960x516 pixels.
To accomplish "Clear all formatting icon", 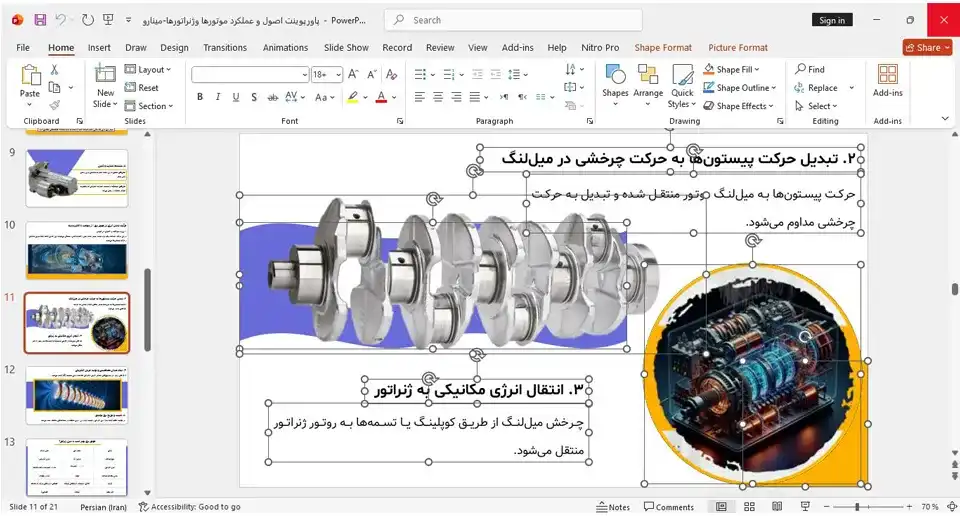I will click(392, 75).
